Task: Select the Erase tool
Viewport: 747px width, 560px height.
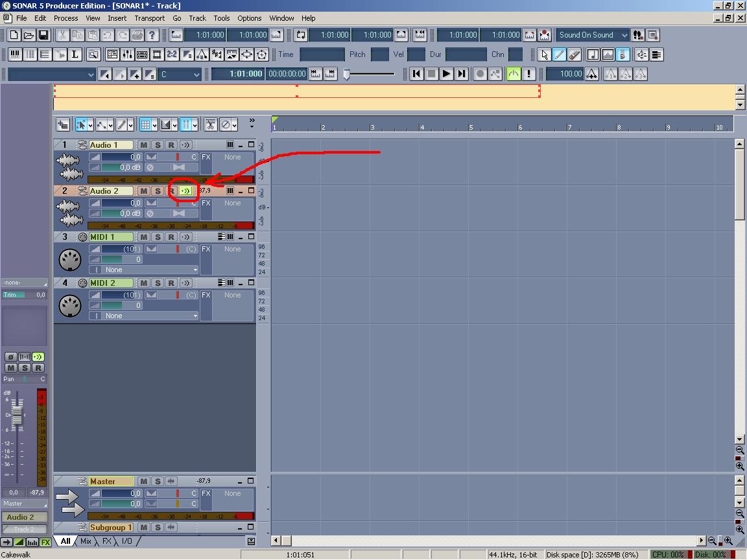Action: 574,54
